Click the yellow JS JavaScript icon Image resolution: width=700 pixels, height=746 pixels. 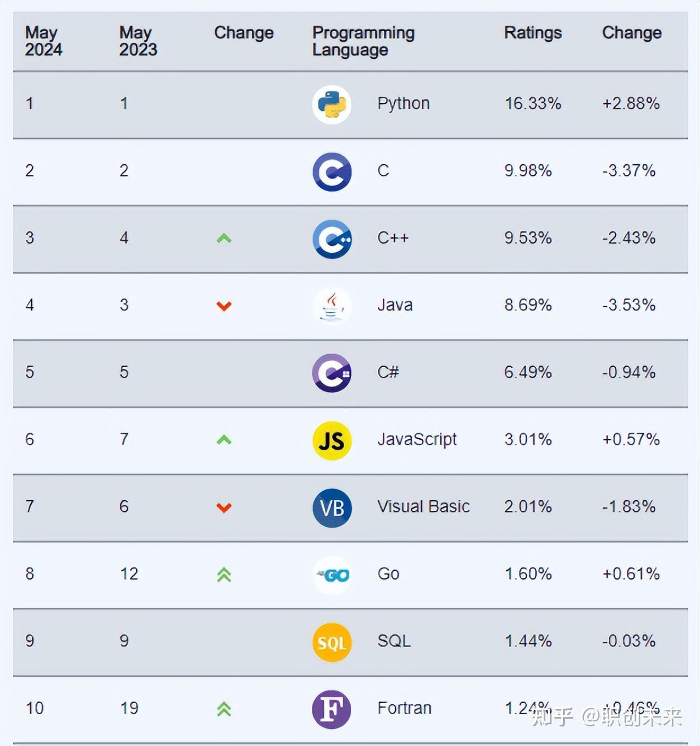click(332, 441)
